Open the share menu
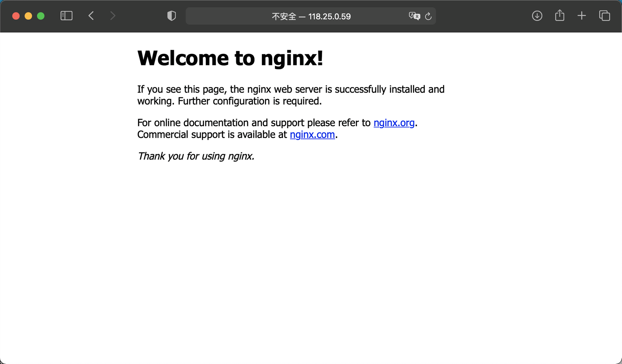 point(559,15)
